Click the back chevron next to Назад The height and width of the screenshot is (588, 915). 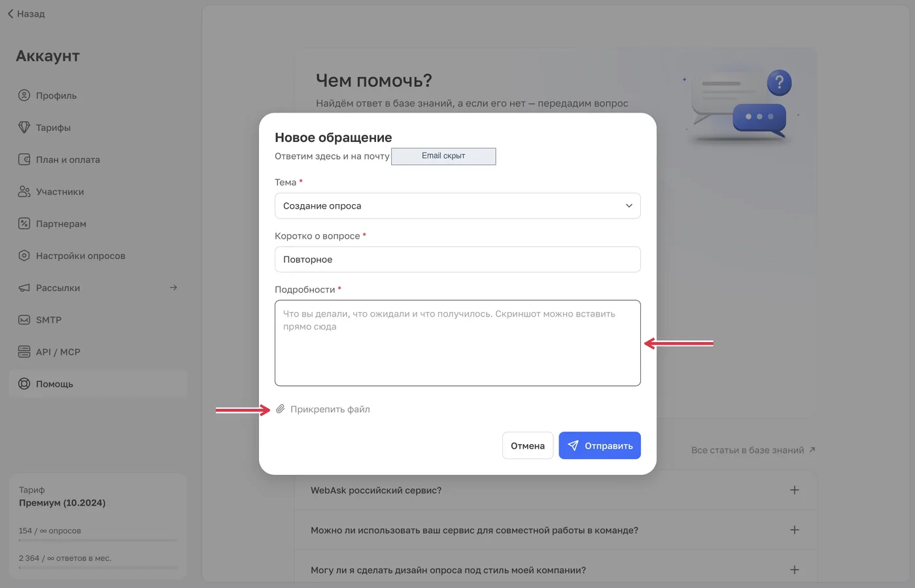click(10, 14)
